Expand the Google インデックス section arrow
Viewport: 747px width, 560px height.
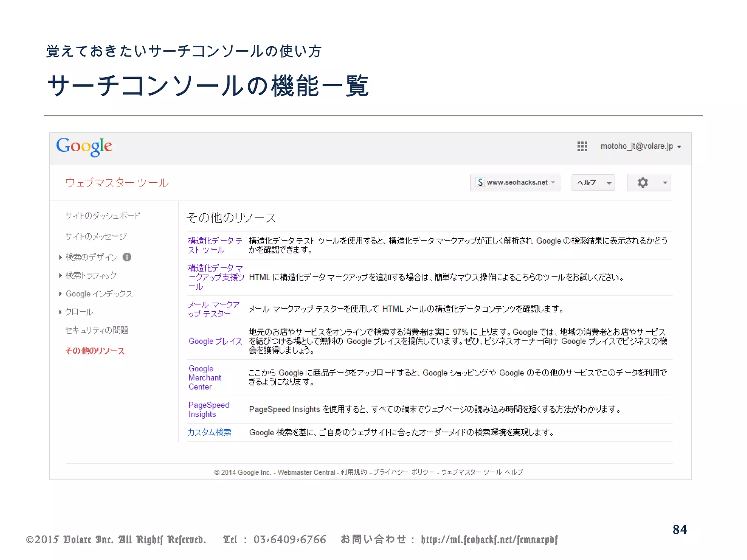(61, 294)
